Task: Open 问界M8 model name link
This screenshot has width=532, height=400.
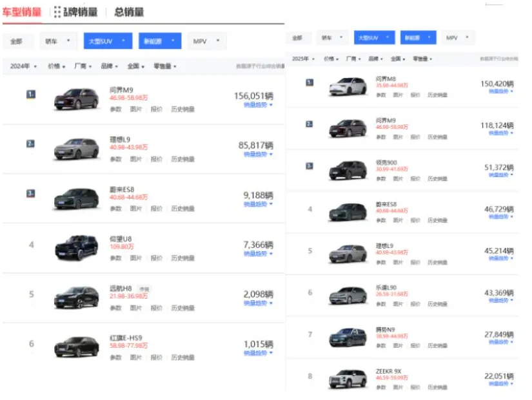Action: tap(386, 79)
